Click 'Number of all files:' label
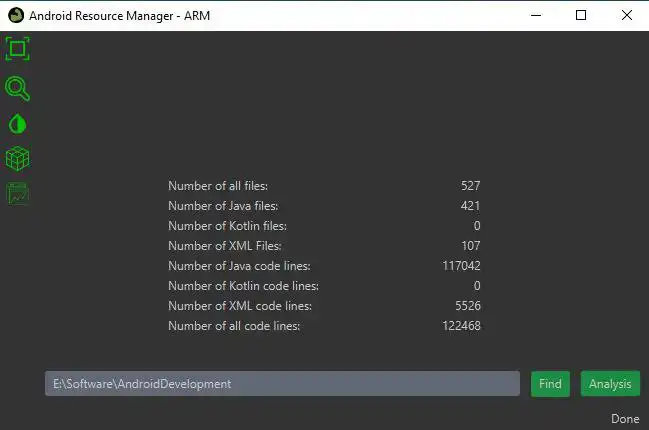Image resolution: width=649 pixels, height=430 pixels. pos(218,186)
